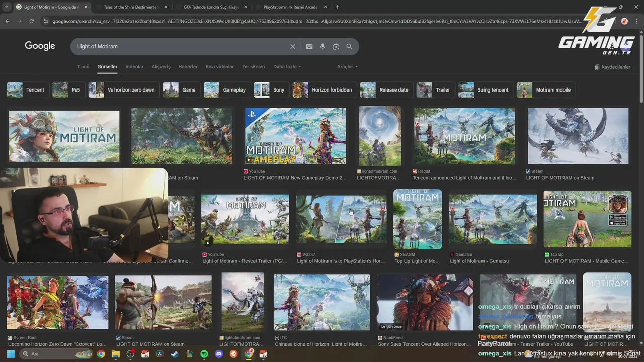Open YouTube Reveal Trailer result link

[245, 261]
